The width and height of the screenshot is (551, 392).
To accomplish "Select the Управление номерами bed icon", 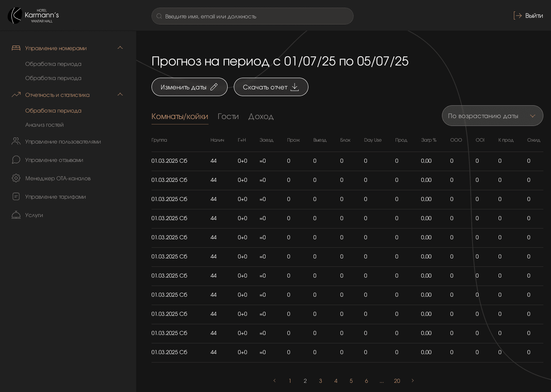I will click(x=16, y=48).
